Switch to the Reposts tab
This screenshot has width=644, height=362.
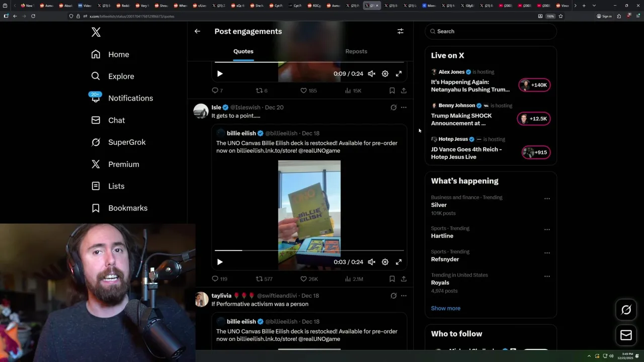click(x=356, y=51)
